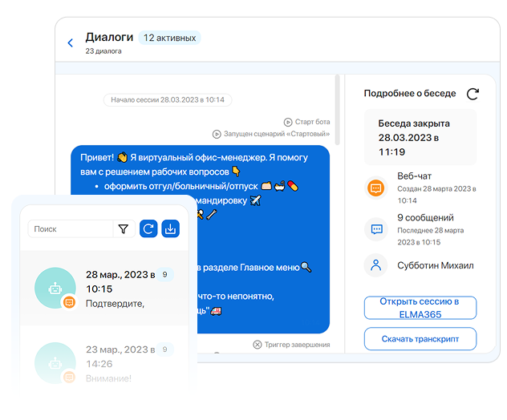Click 'Последнее 28 марта 2023 в 10:15' text
This screenshot has height=420, width=507.
pos(430,236)
